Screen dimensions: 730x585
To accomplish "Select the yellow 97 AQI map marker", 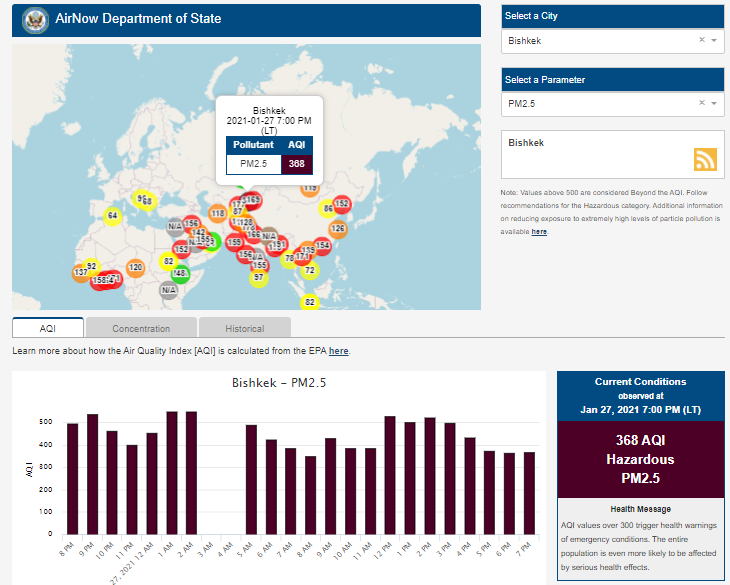I will (258, 278).
